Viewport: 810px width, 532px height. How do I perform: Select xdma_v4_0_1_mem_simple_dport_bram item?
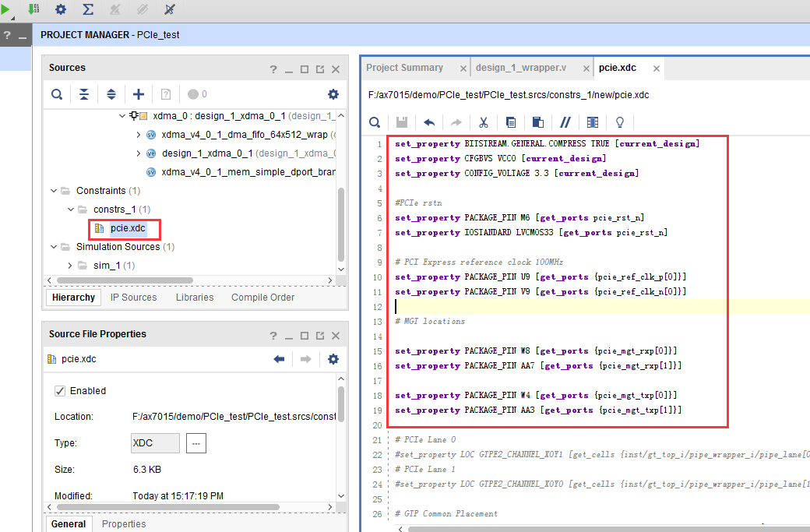(248, 172)
